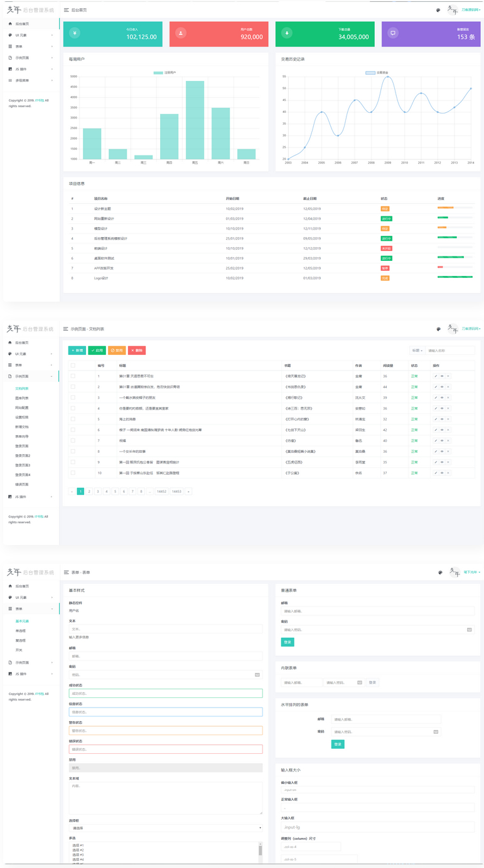Screen dimensions: 484x868
Task: Open the 请选择 select box
Action: click(166, 828)
